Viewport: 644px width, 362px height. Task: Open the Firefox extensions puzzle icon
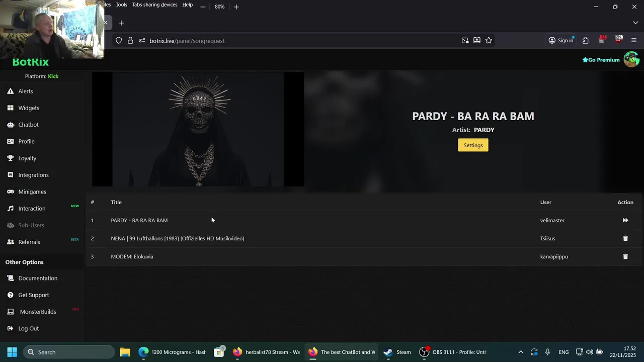pyautogui.click(x=586, y=40)
